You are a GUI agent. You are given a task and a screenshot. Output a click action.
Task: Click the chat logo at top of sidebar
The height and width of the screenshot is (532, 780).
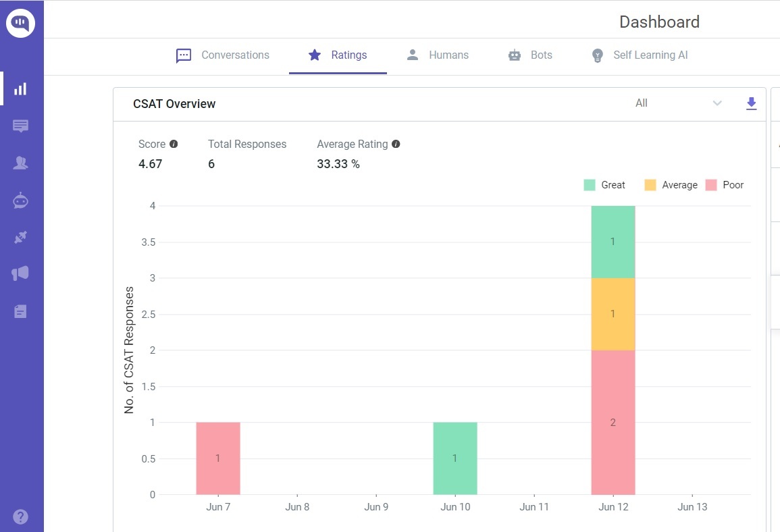pos(21,22)
